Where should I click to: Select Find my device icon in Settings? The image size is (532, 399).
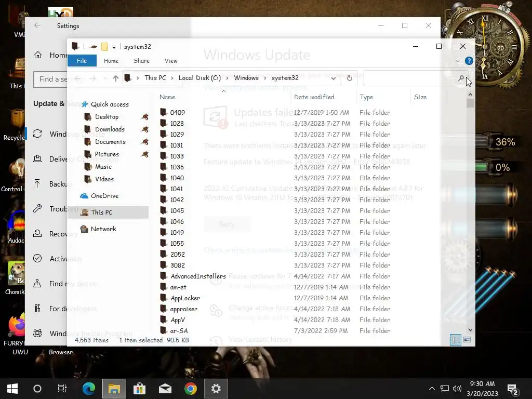point(37,283)
